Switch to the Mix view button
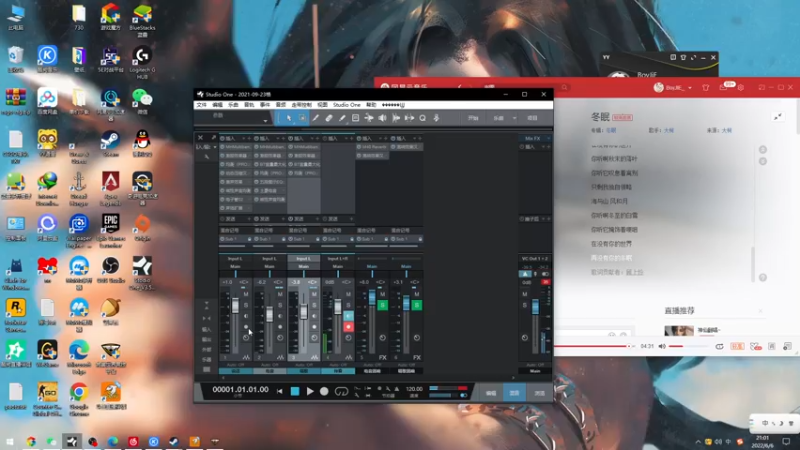 click(514, 393)
